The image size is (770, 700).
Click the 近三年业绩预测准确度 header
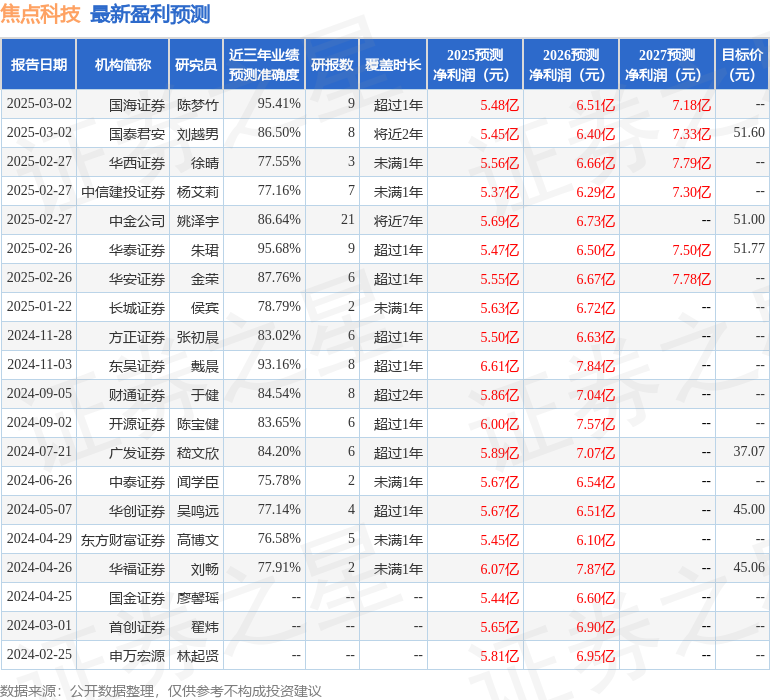pos(264,65)
